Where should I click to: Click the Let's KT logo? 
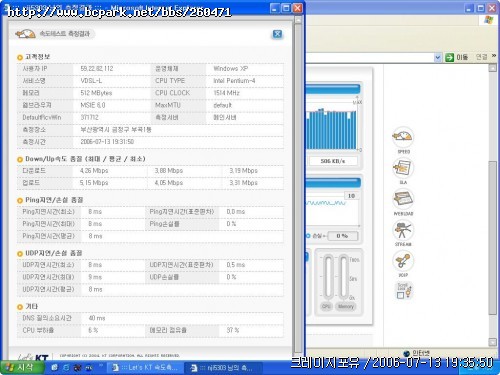(x=33, y=357)
